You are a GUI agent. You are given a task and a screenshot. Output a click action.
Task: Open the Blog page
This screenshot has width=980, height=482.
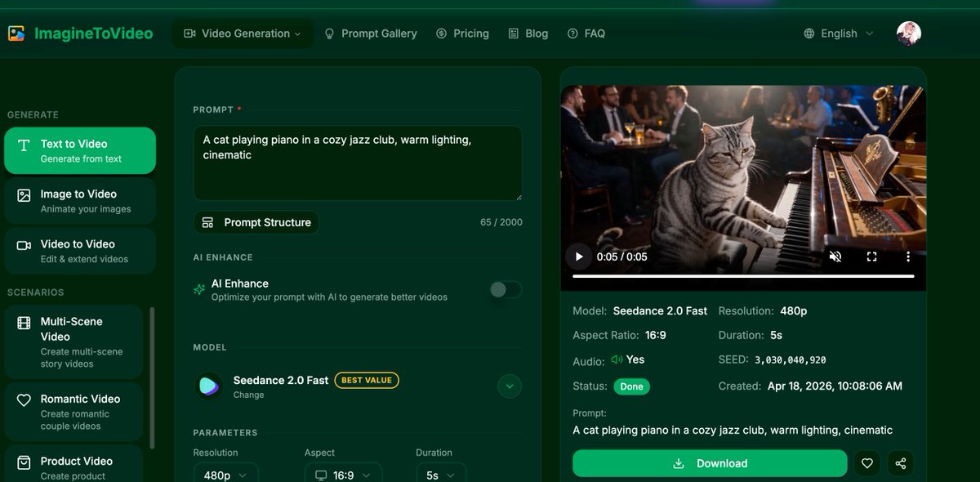528,33
